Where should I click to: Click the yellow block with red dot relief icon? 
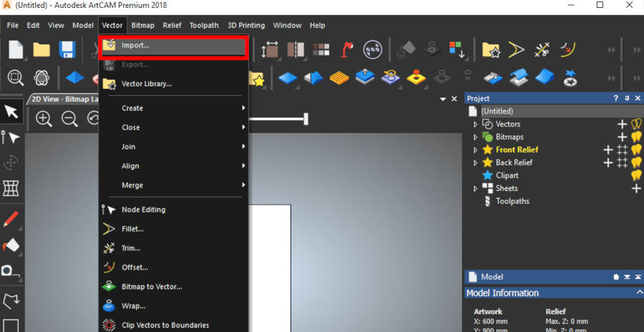tap(416, 77)
